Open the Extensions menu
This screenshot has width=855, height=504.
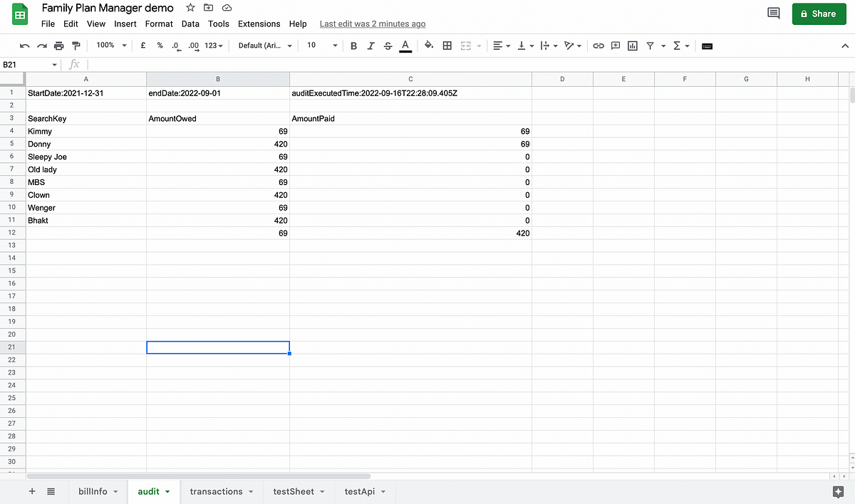coord(259,23)
